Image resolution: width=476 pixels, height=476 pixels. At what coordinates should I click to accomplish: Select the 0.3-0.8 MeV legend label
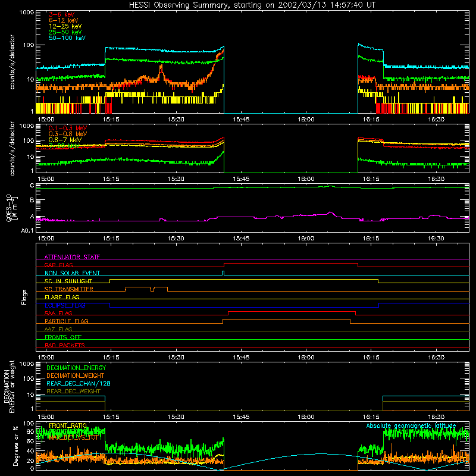click(68, 134)
